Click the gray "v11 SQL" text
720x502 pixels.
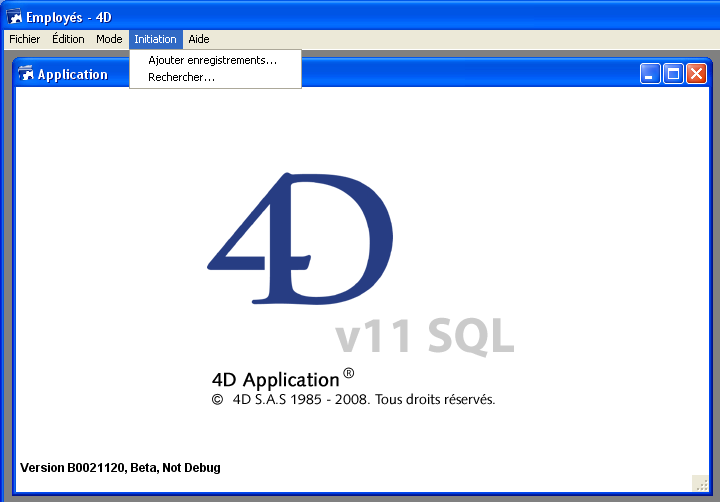pyautogui.click(x=424, y=336)
